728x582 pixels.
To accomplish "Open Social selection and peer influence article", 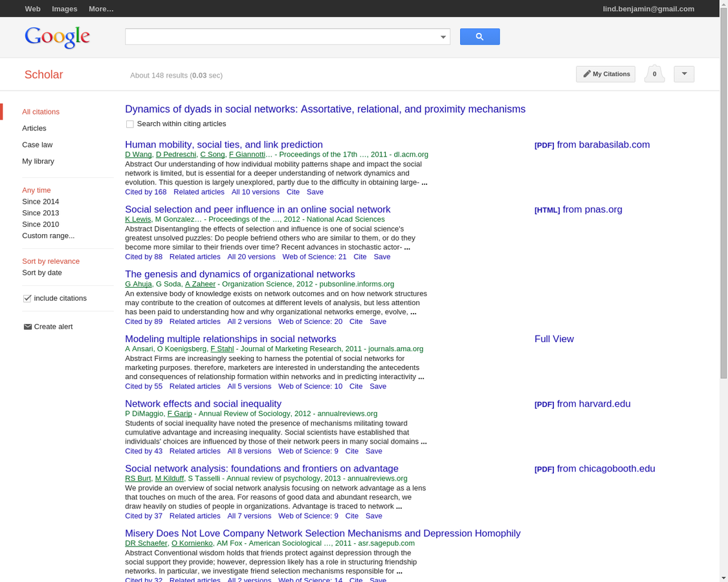I will 258,210.
